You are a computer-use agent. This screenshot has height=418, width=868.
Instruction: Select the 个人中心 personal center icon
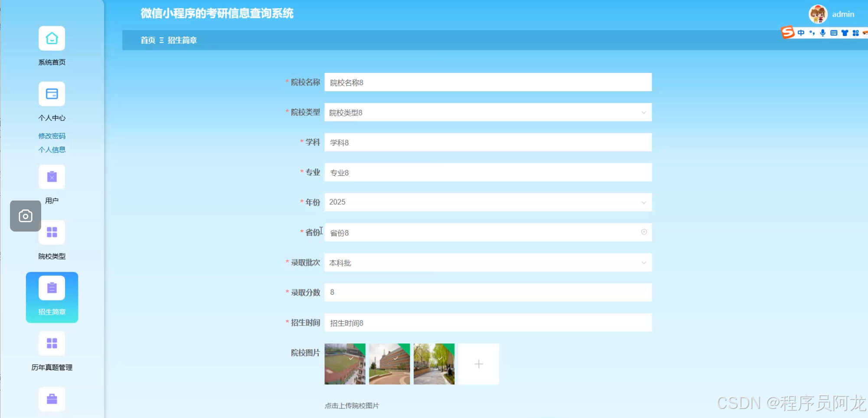[52, 94]
